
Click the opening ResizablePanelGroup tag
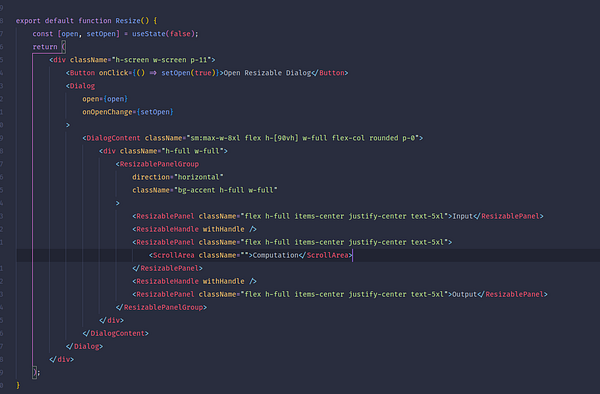tap(157, 164)
